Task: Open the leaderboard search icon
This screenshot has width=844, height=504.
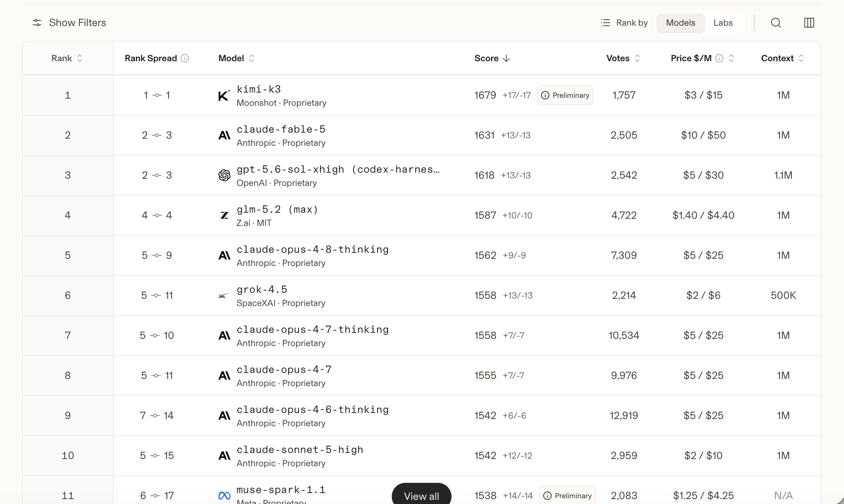Action: click(x=776, y=23)
